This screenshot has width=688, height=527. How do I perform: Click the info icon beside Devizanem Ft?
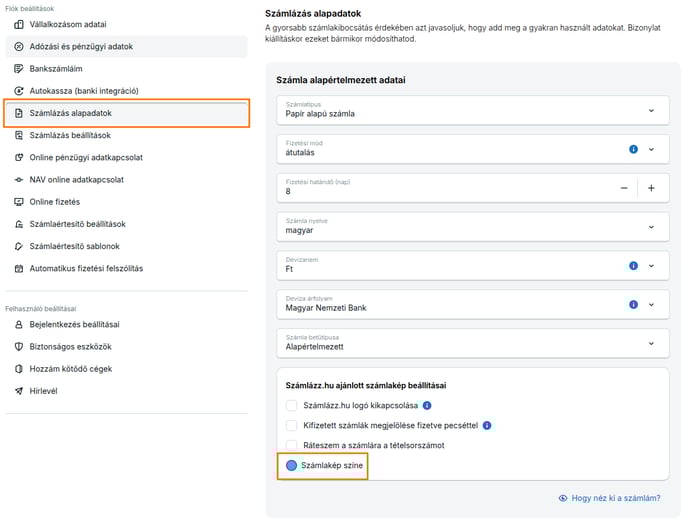633,265
